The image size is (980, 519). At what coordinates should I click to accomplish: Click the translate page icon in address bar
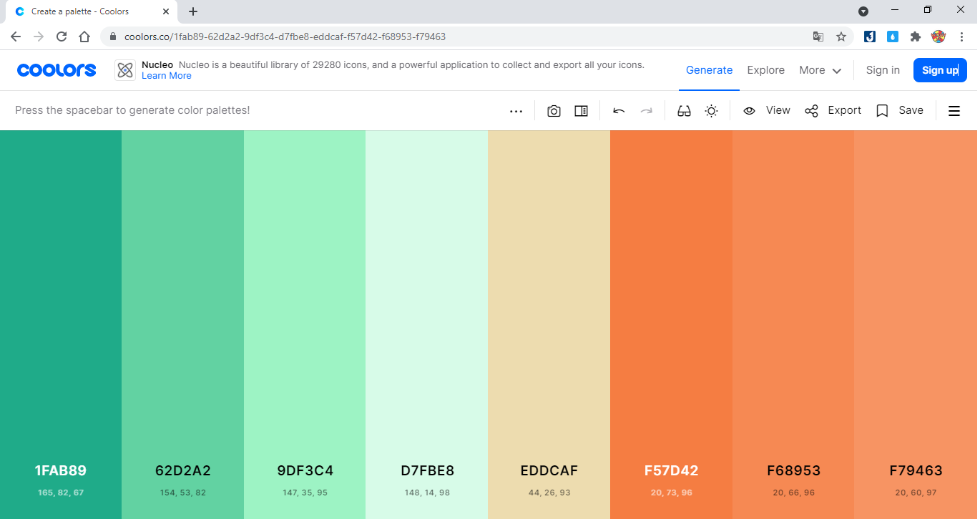[818, 37]
